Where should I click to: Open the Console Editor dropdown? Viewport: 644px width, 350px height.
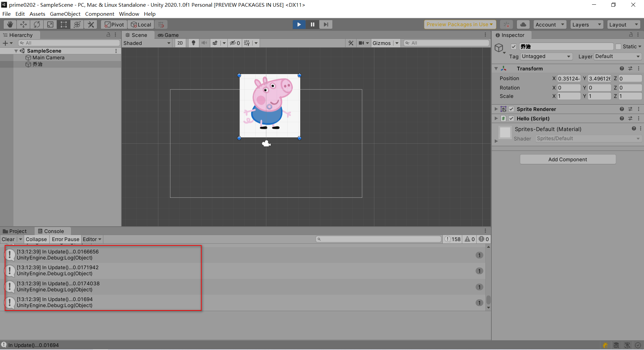(92, 239)
